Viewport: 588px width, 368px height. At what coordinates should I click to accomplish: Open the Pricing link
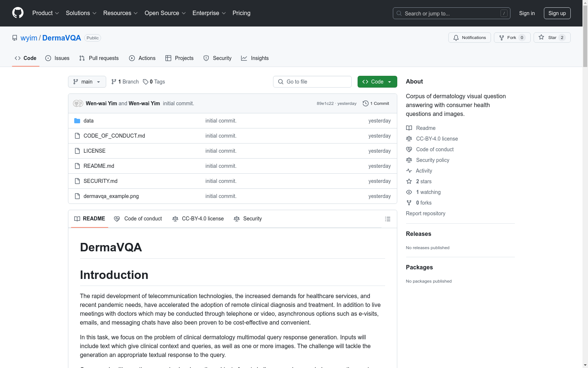tap(241, 13)
